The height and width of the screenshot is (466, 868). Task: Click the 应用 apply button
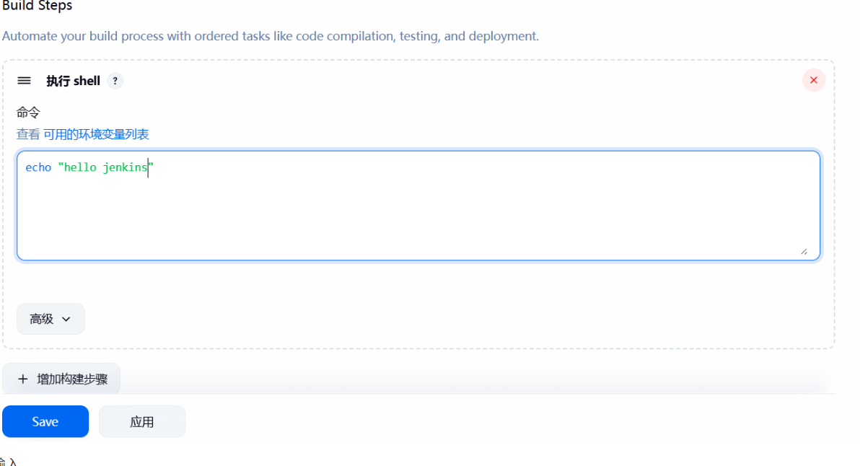click(x=141, y=422)
